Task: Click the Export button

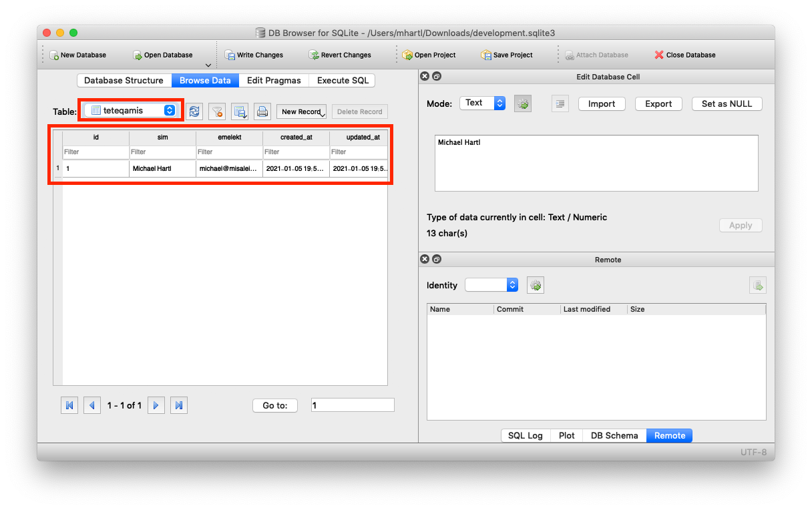Action: (x=658, y=103)
